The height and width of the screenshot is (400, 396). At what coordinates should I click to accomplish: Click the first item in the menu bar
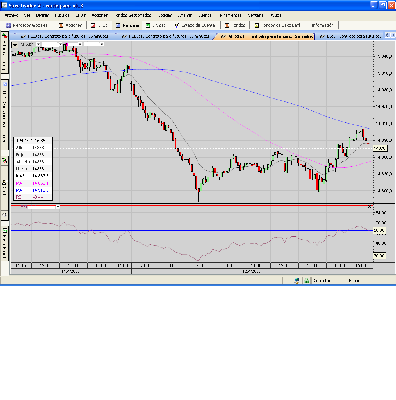click(x=12, y=15)
